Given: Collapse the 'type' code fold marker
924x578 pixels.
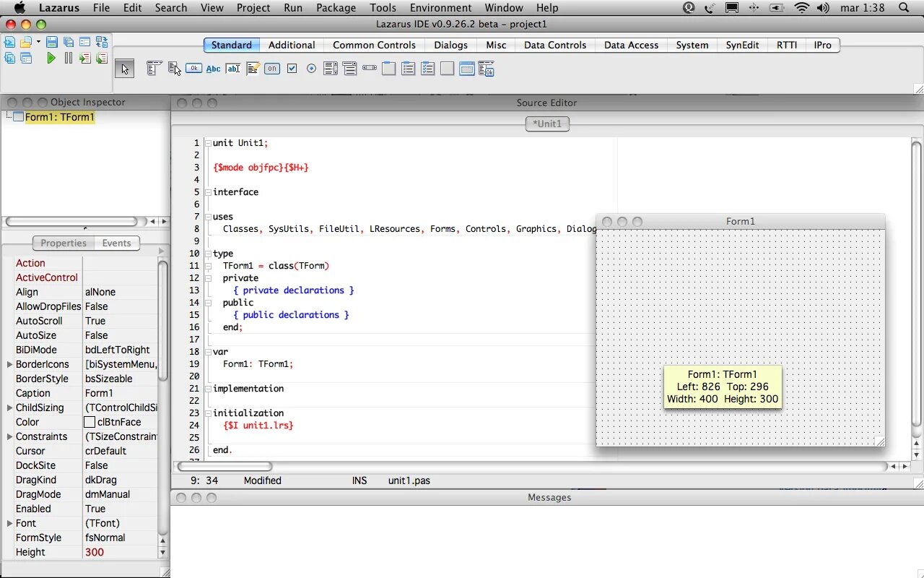Looking at the screenshot, I should (x=208, y=254).
